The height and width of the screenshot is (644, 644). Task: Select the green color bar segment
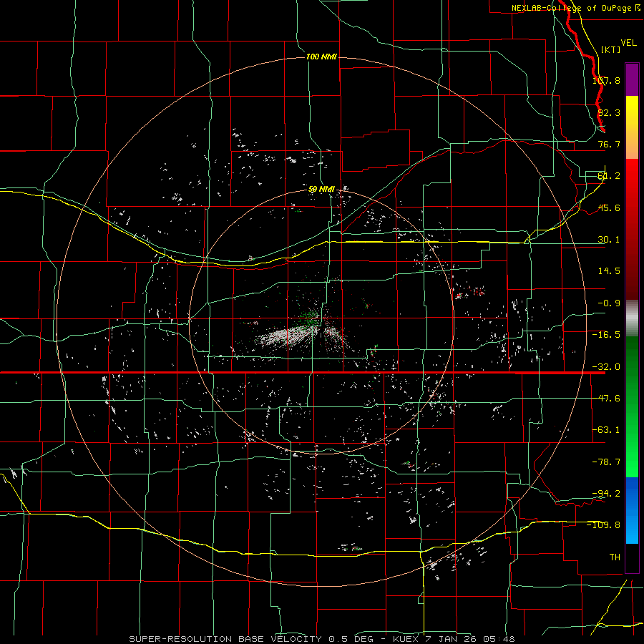tap(632, 406)
